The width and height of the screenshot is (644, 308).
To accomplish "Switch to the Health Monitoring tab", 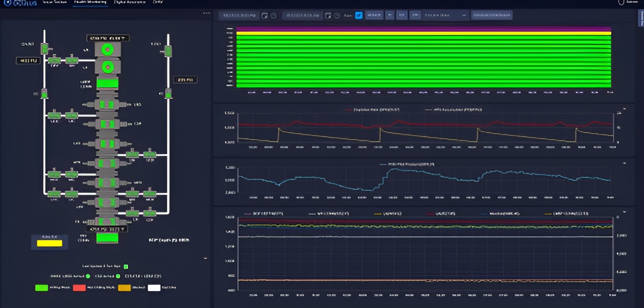I will point(89,2).
